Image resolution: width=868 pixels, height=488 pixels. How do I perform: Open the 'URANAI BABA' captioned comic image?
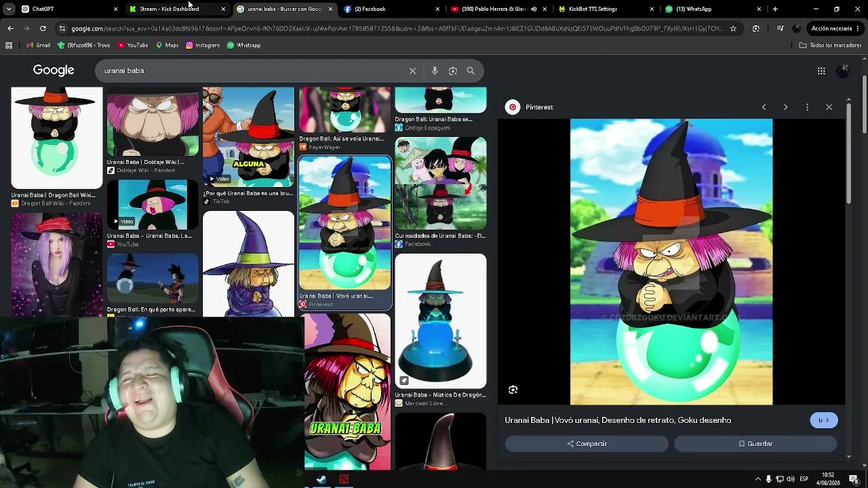click(347, 392)
